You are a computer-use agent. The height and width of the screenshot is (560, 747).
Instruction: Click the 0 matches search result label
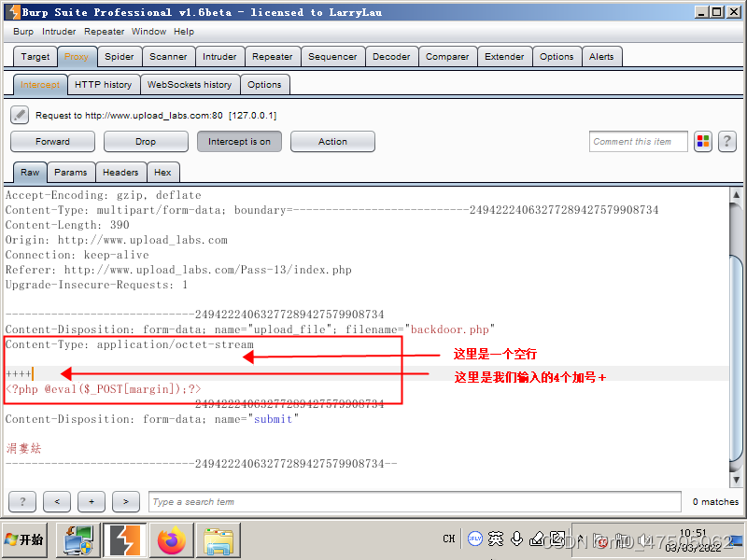pyautogui.click(x=715, y=501)
